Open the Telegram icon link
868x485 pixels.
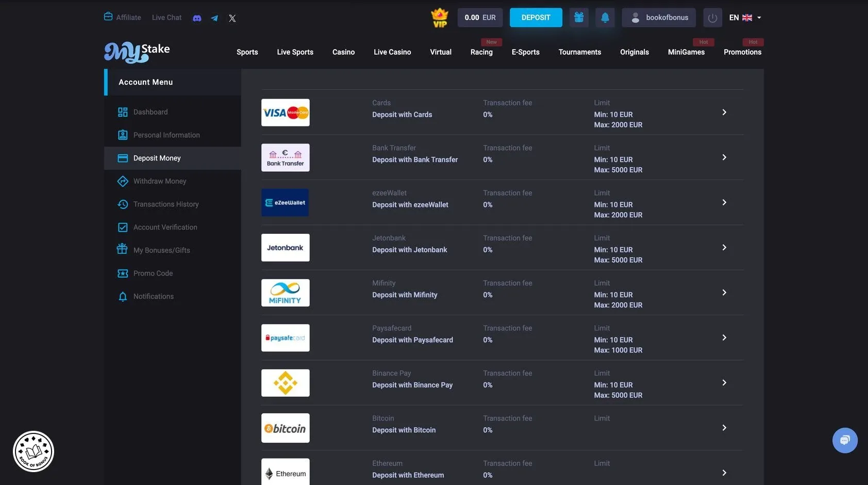(x=214, y=18)
